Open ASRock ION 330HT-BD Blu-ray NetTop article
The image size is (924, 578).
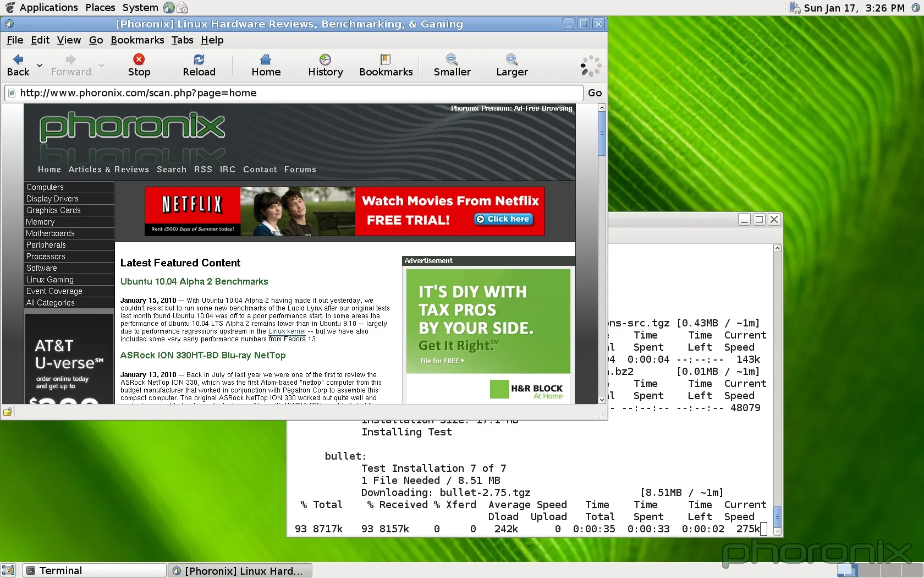[203, 355]
